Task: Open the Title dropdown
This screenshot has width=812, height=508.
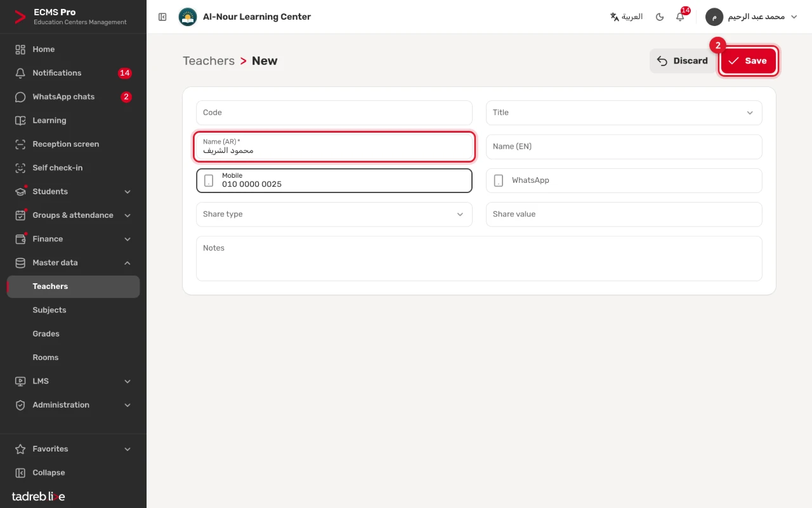Action: [x=624, y=113]
